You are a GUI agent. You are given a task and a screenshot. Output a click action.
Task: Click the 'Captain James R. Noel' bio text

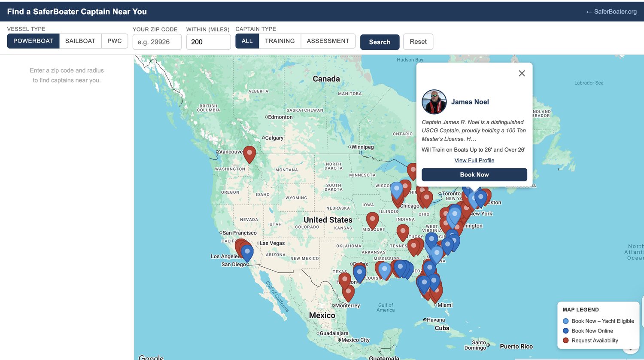click(474, 131)
